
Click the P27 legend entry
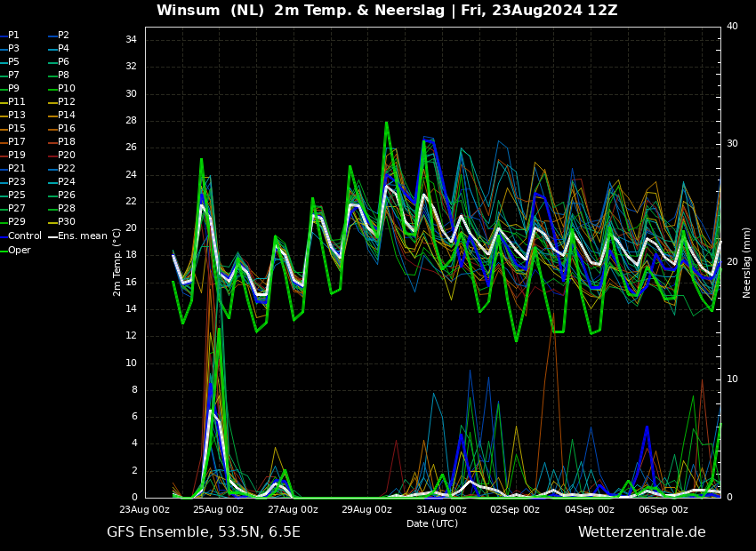(x=12, y=209)
